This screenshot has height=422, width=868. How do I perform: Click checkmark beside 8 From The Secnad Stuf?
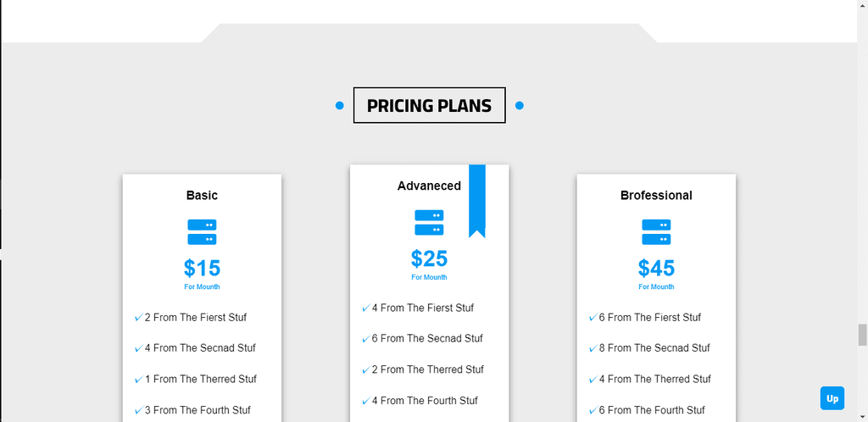click(593, 348)
